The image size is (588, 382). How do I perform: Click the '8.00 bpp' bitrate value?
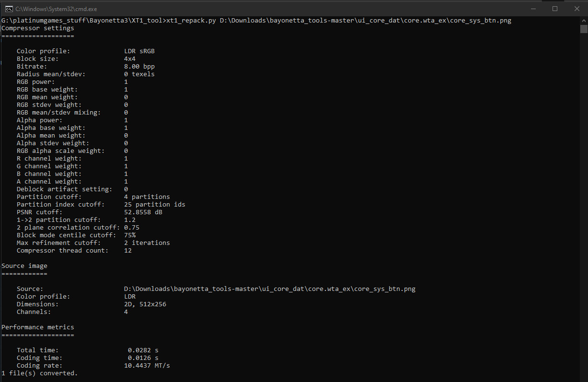[139, 67]
